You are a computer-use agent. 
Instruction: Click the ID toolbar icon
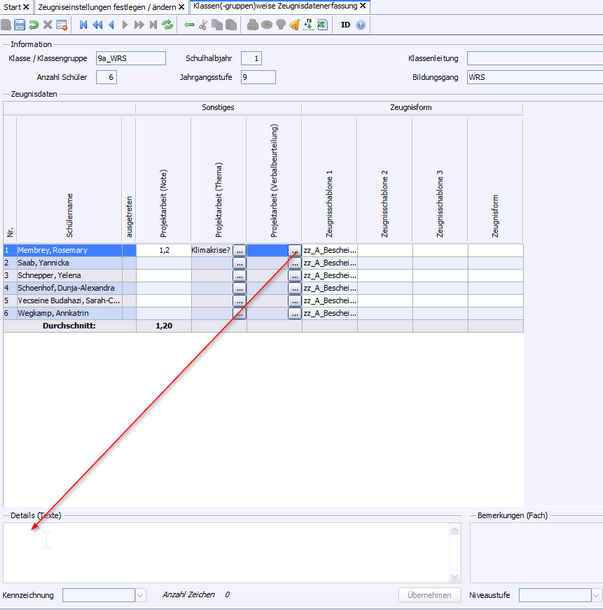pos(345,24)
